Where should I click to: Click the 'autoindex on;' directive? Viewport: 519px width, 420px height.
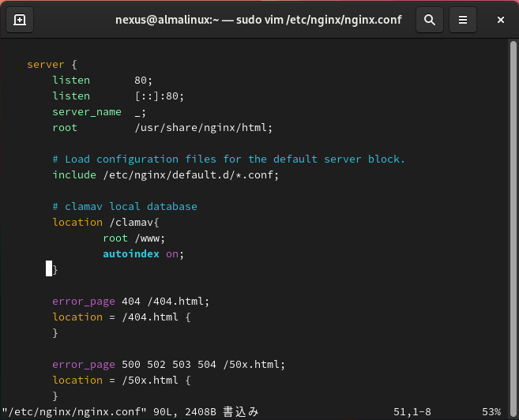[x=143, y=253]
